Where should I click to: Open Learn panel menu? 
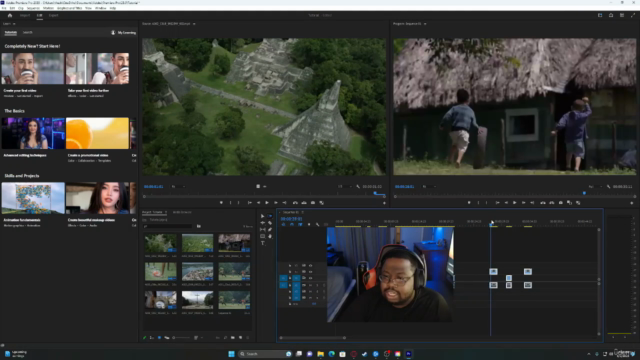[14, 24]
